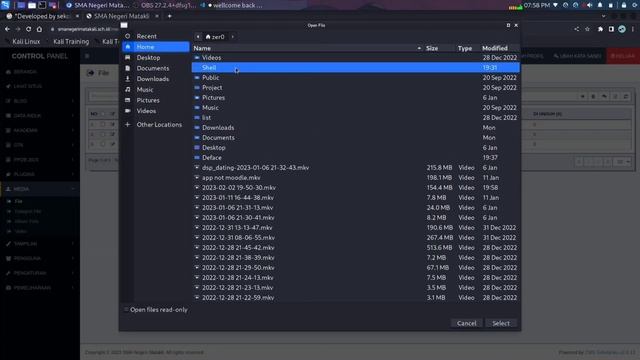Reload the browser page
This screenshot has width=640, height=360.
28,29
